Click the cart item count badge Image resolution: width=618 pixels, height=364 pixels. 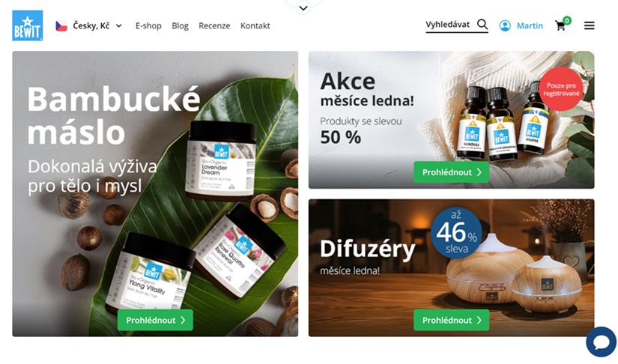[x=567, y=20]
